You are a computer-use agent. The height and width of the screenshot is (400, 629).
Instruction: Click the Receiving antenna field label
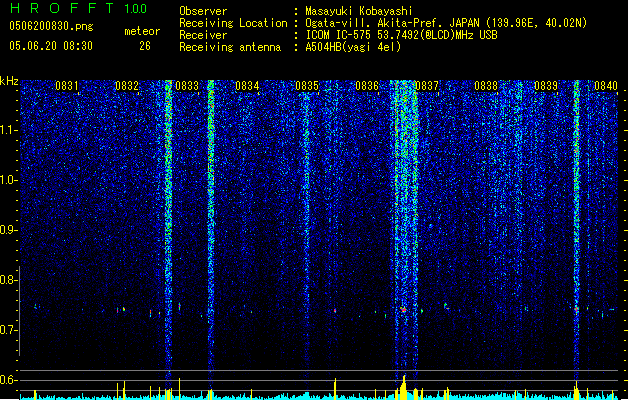230,47
